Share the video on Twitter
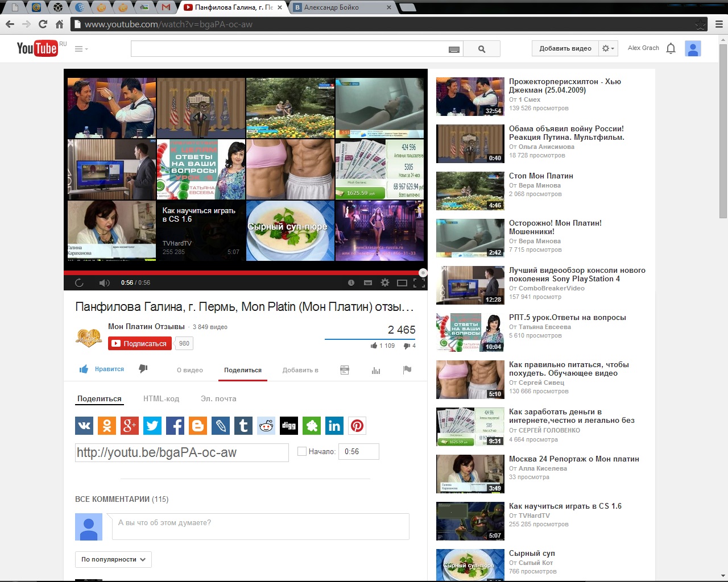The image size is (728, 582). 152,425
